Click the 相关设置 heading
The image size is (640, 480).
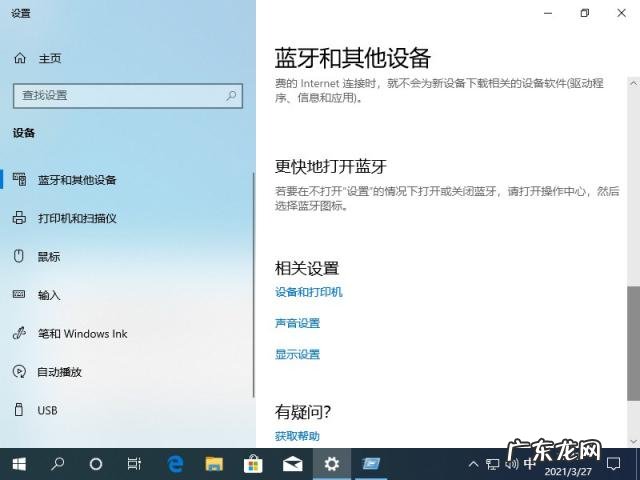[307, 269]
